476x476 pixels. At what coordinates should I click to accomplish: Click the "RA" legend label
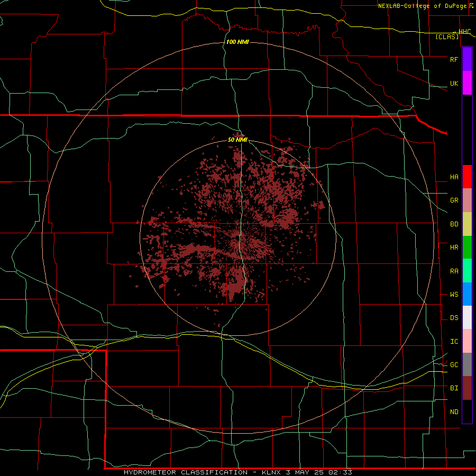point(454,271)
